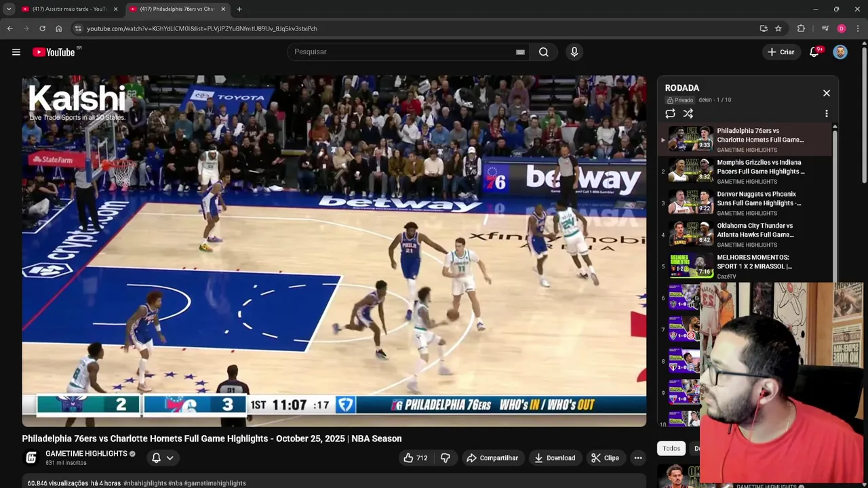Close the Philadelphia 76ers browser tab
Image resolution: width=868 pixels, height=488 pixels.
click(223, 9)
